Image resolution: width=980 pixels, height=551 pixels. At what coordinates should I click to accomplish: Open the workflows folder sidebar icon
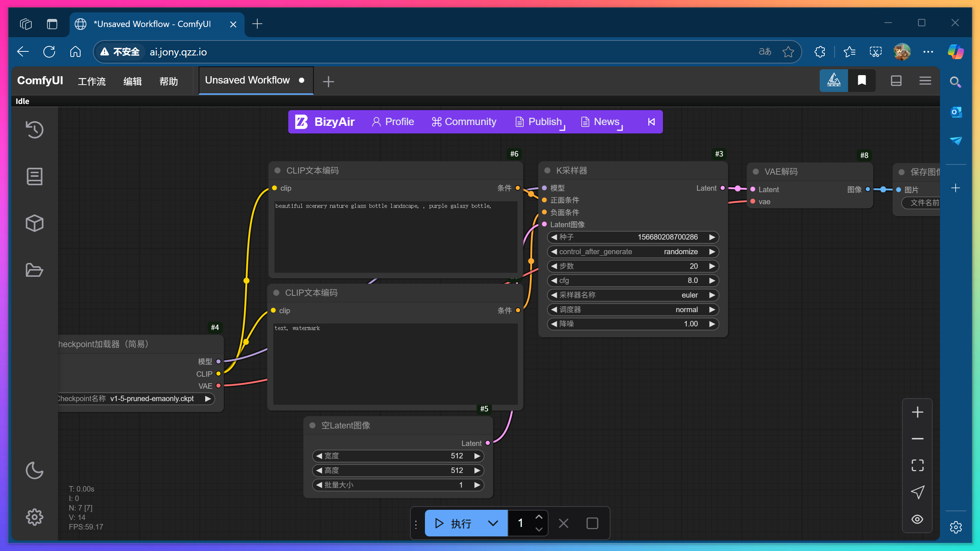click(x=34, y=270)
